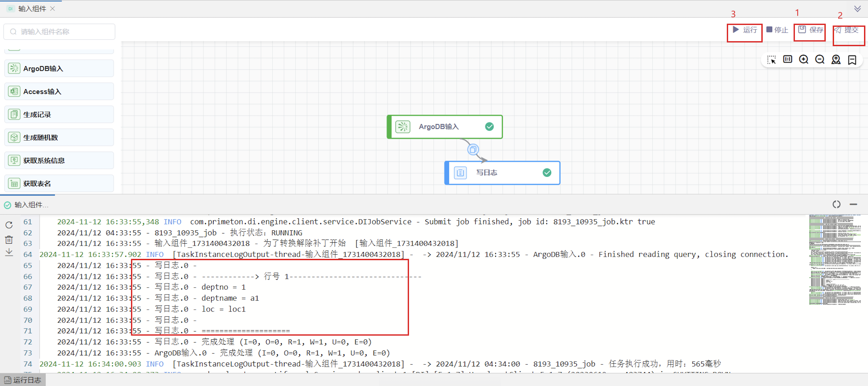Screen dimensions: 868x386
Task: Zoom out on the canvas
Action: pos(820,60)
